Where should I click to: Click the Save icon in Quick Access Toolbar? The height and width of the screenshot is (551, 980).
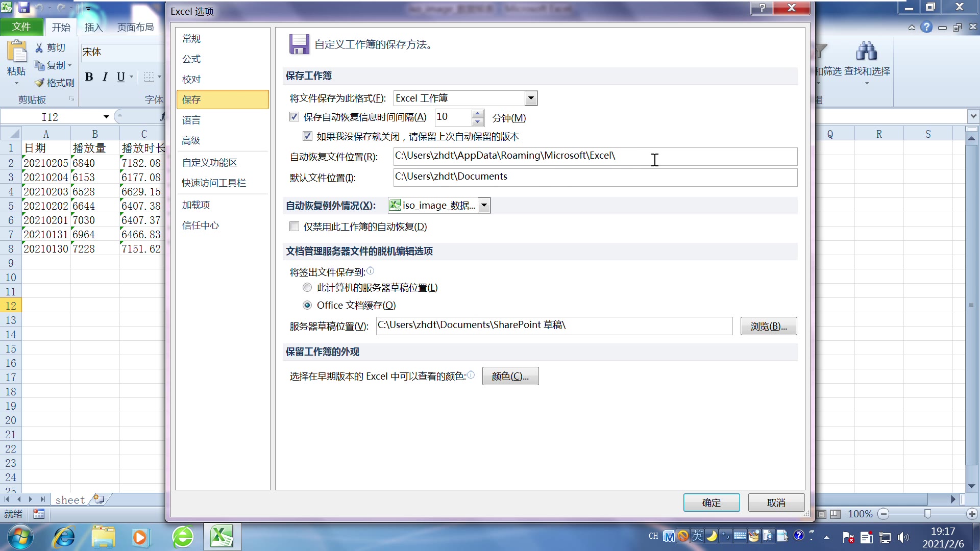coord(23,8)
